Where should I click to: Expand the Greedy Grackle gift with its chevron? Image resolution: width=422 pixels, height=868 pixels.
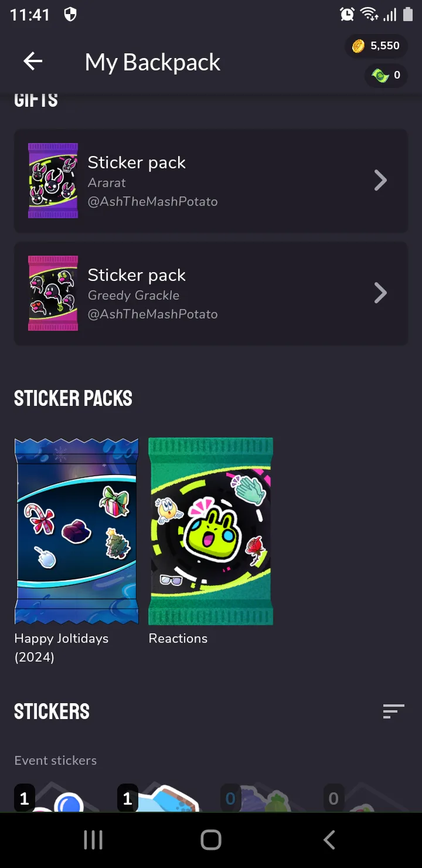coord(380,293)
